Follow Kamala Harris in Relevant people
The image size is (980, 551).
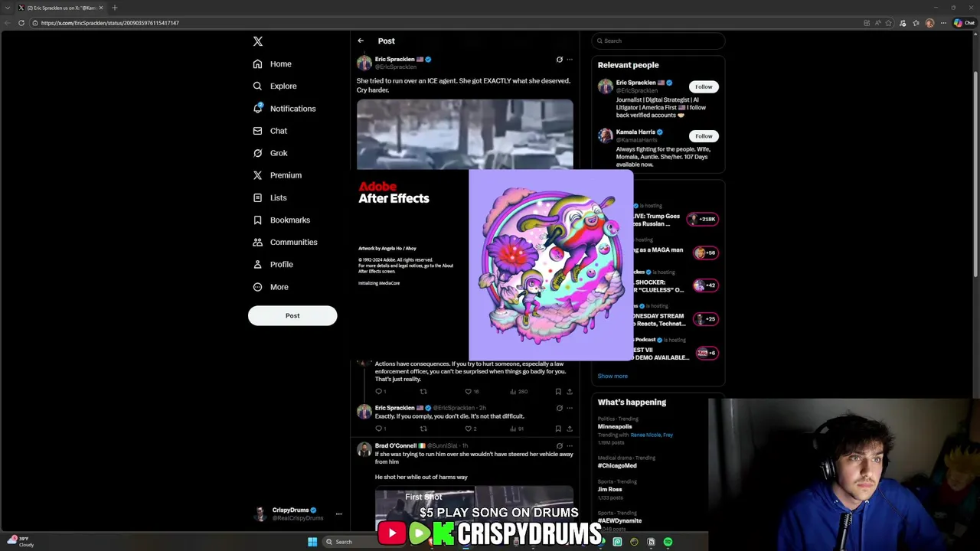(704, 136)
